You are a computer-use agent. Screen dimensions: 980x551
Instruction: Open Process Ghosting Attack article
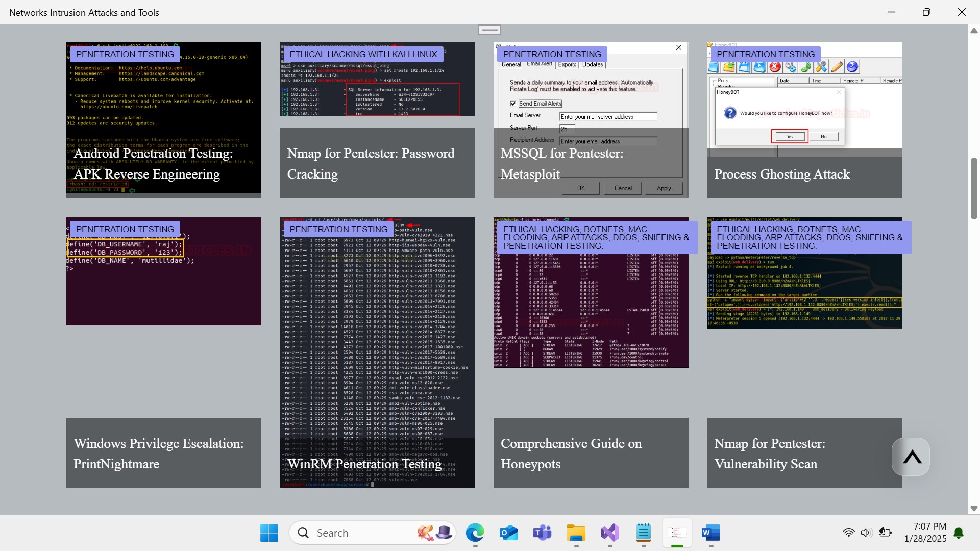(782, 174)
